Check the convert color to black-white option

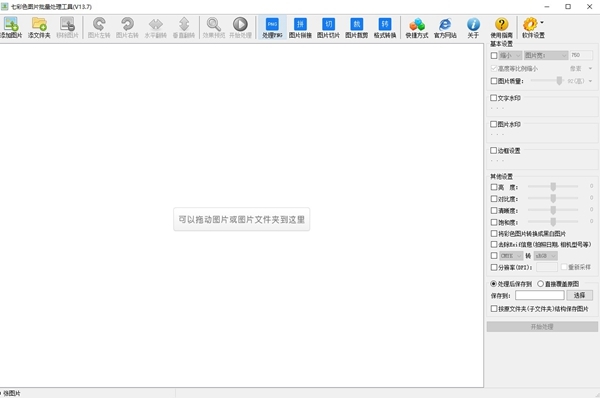(494, 233)
